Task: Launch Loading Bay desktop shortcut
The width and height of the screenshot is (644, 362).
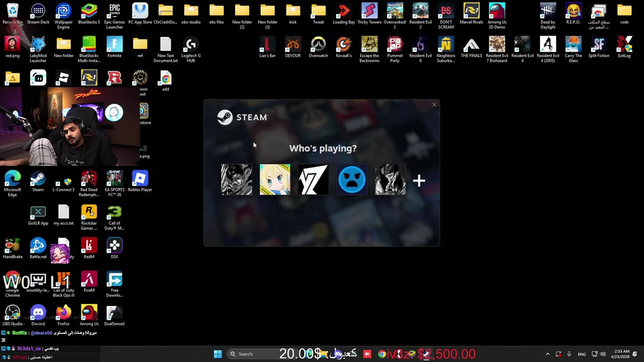Action: point(344,14)
